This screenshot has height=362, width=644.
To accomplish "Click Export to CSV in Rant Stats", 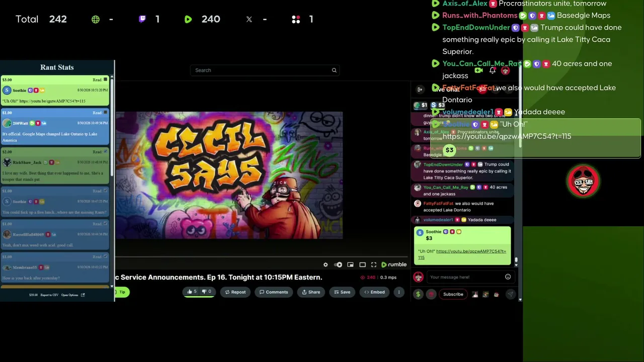I will coord(49,295).
